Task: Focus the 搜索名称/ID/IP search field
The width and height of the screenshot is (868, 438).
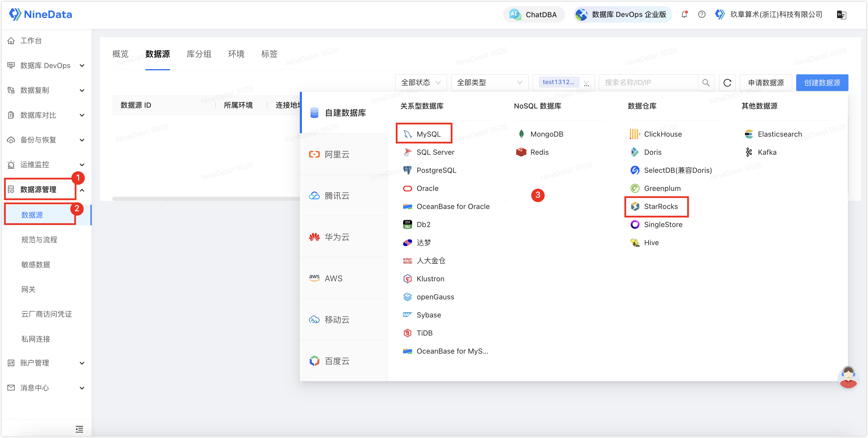Action: tap(648, 82)
